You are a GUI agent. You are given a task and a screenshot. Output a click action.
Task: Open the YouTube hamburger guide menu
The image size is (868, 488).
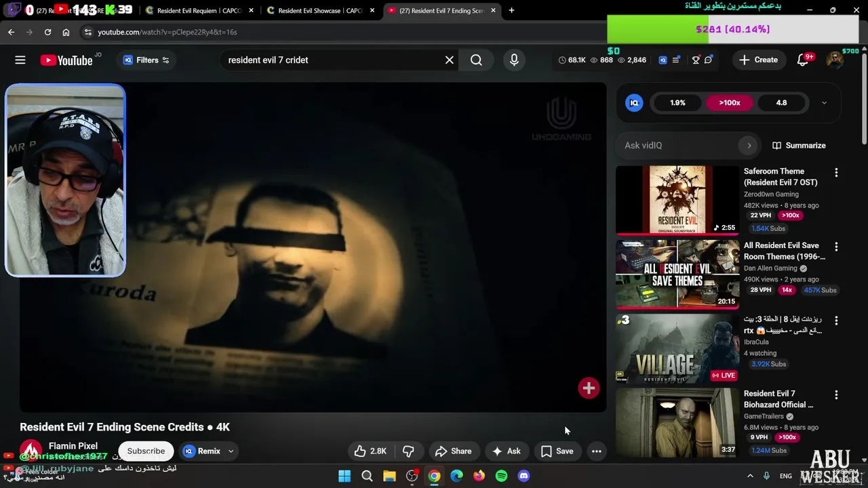pyautogui.click(x=20, y=60)
